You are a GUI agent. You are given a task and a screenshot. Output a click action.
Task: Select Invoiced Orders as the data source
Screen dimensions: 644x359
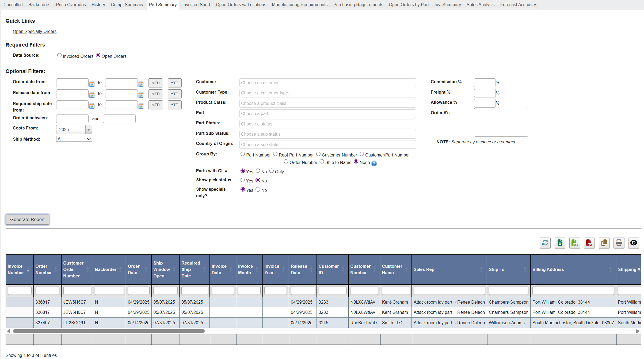point(59,55)
